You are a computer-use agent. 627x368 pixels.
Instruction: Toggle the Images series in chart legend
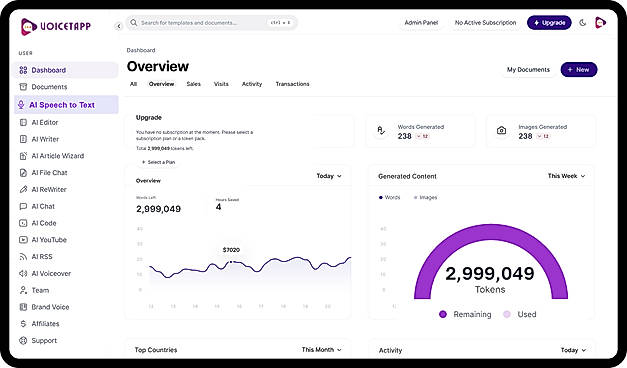click(425, 198)
